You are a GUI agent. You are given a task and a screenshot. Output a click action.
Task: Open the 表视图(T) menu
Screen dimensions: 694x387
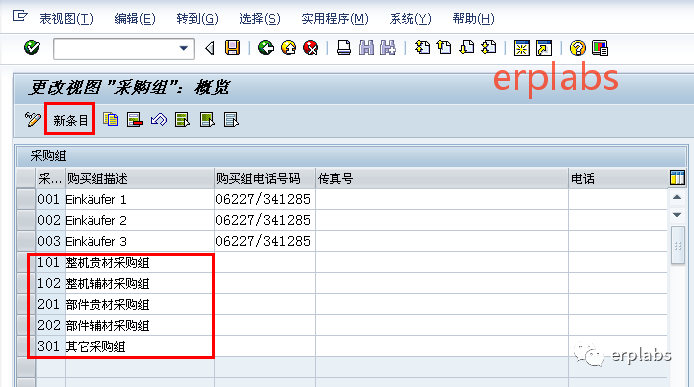(66, 19)
